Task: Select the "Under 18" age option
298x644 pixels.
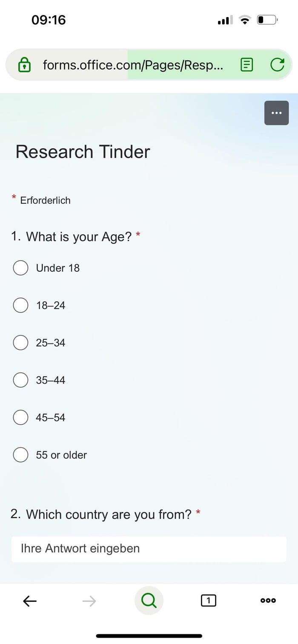Action: click(x=20, y=268)
